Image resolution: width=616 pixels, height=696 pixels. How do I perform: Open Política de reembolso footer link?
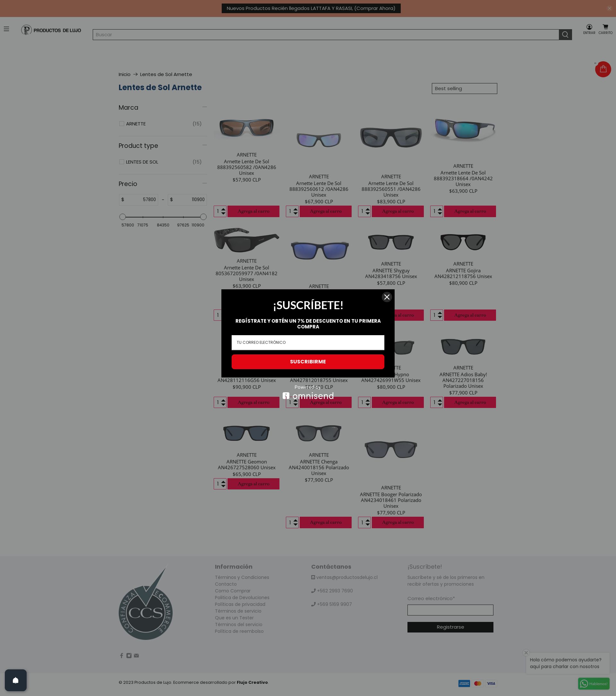[x=239, y=631]
